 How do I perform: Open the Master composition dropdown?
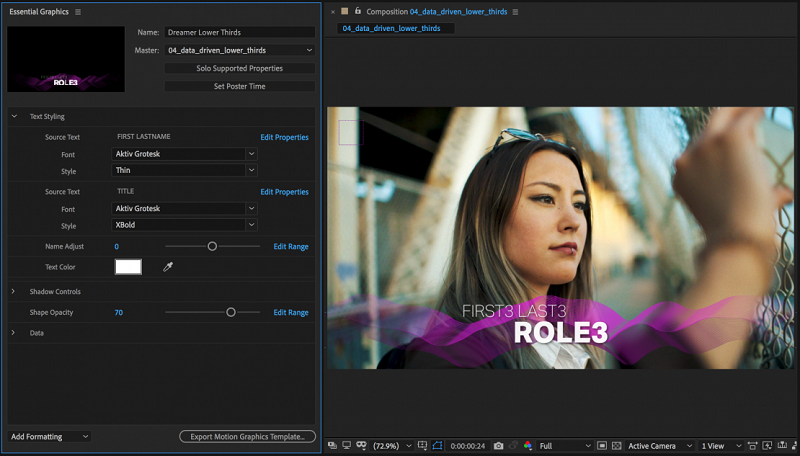click(240, 50)
